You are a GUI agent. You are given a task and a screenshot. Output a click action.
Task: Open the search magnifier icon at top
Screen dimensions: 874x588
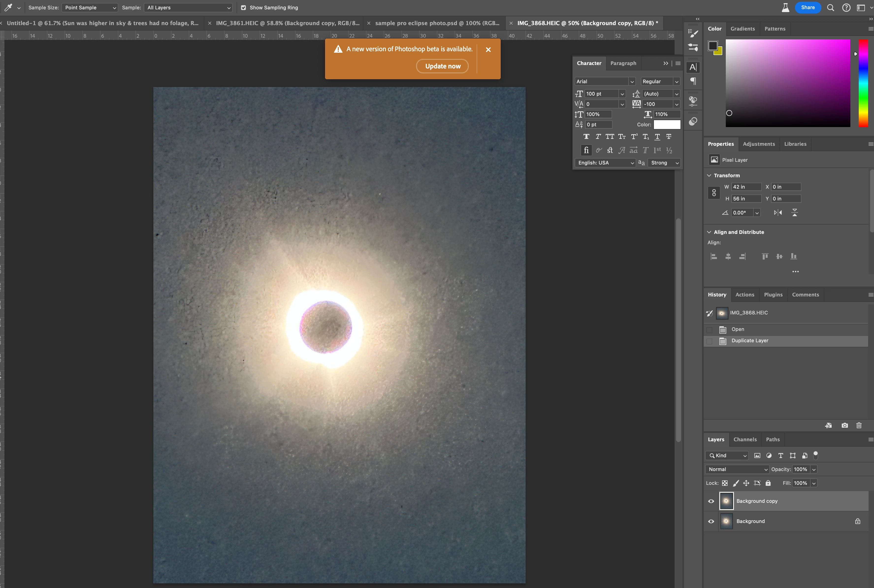[x=830, y=7]
